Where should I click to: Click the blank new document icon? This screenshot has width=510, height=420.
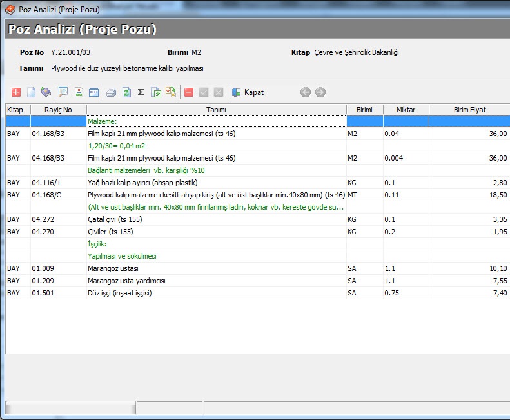(x=31, y=92)
